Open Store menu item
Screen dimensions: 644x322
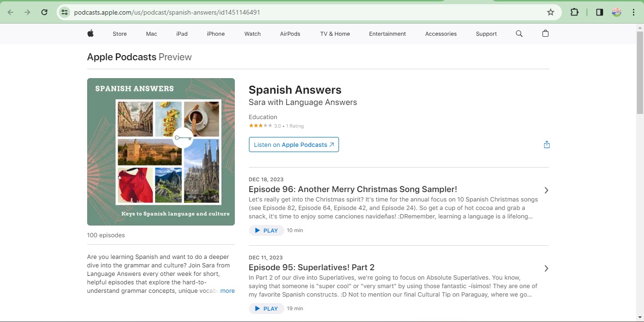[x=120, y=34]
